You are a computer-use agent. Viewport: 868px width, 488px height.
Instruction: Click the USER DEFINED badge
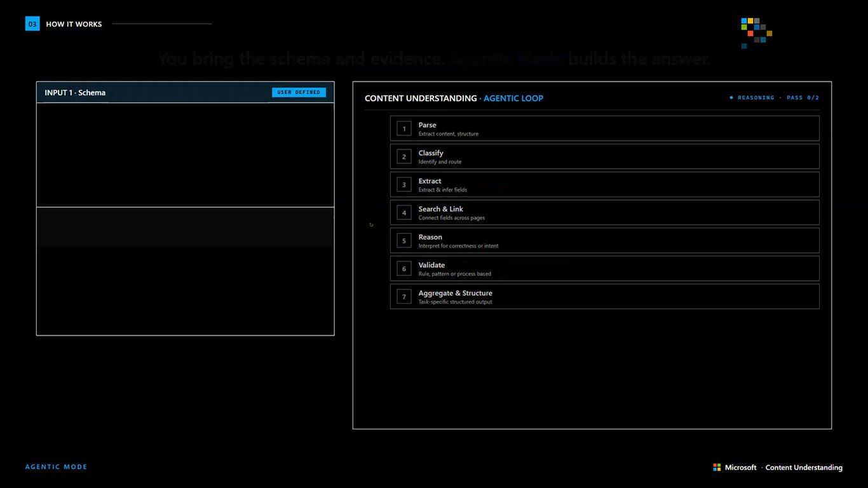[x=299, y=92]
